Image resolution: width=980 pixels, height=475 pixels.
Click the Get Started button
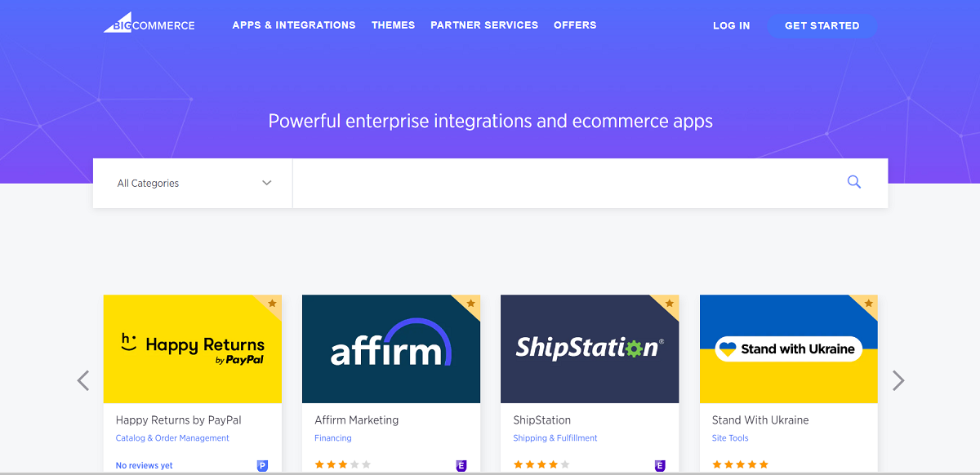tap(822, 25)
